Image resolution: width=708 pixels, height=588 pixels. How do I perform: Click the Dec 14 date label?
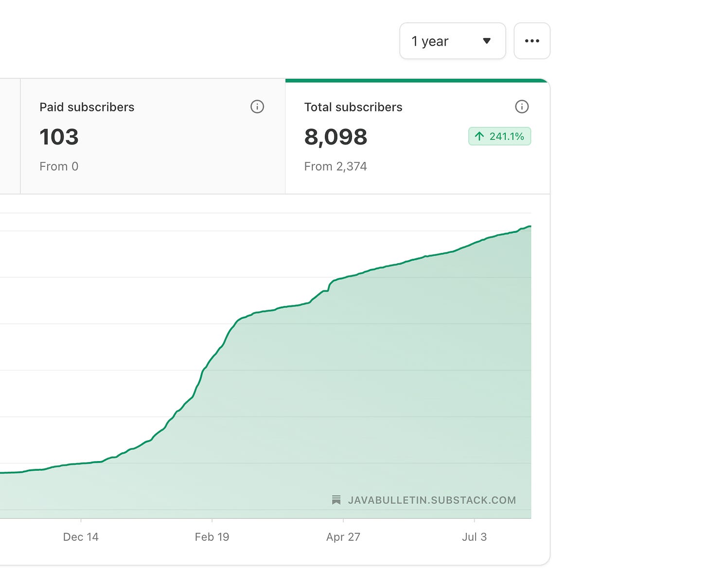click(81, 537)
